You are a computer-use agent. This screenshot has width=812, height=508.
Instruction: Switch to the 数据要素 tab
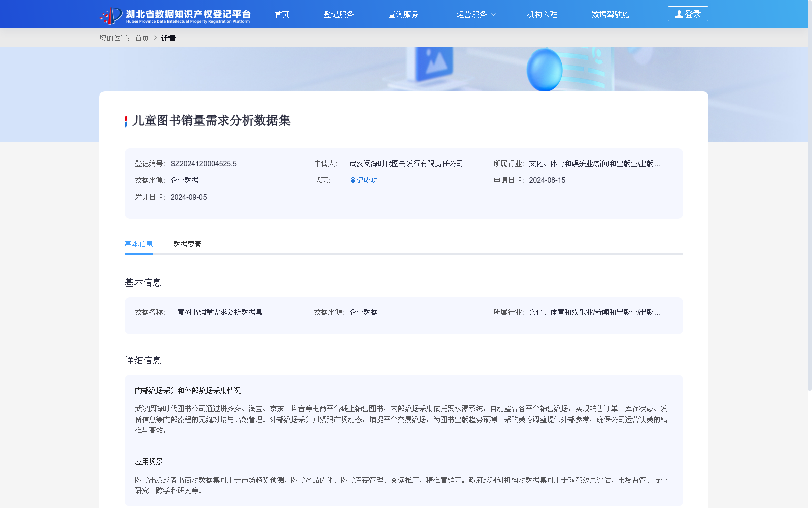(x=187, y=244)
